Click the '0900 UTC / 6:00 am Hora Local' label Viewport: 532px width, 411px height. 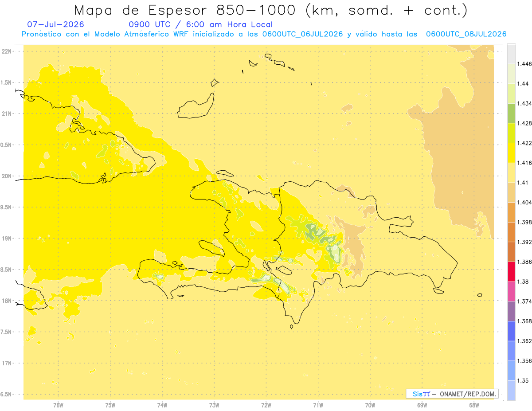point(201,25)
